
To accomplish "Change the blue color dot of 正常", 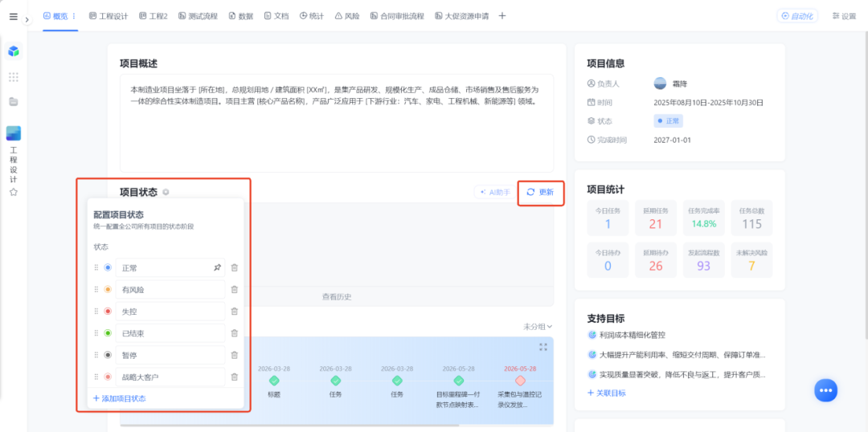I will pyautogui.click(x=108, y=267).
